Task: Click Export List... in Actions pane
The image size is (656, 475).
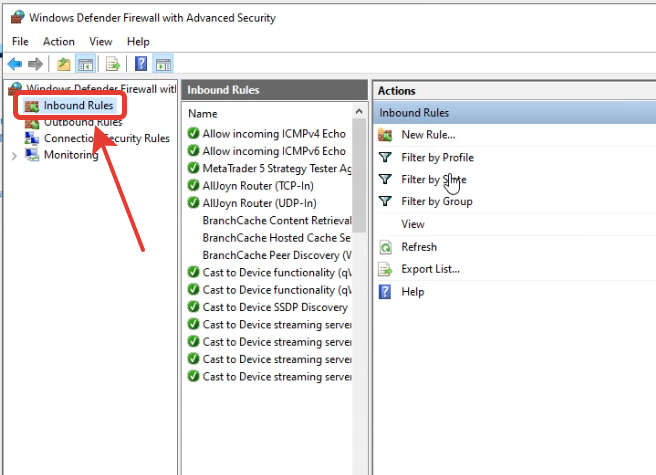Action: 430,269
